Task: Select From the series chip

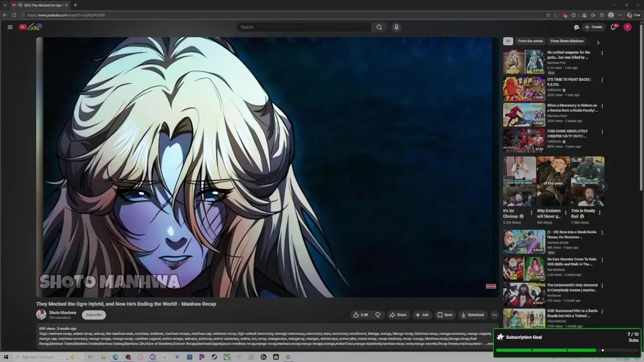Action: tap(530, 41)
